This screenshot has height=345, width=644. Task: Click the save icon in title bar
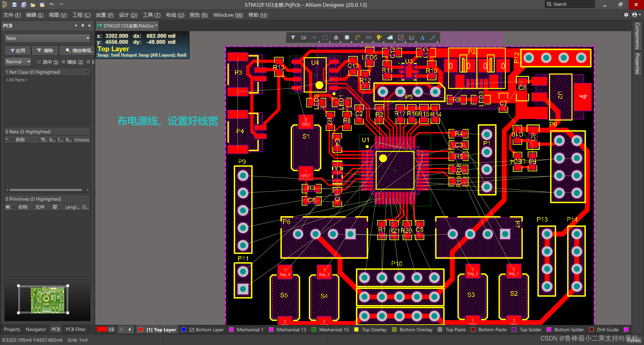[x=14, y=5]
